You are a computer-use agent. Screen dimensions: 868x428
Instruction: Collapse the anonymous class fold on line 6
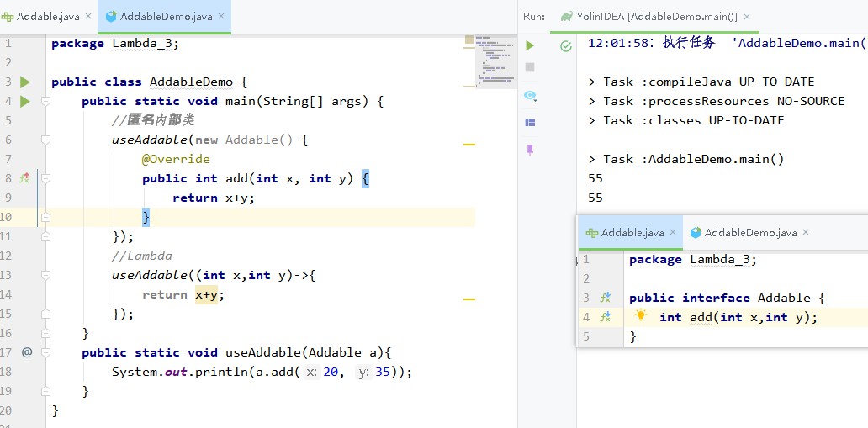click(45, 140)
